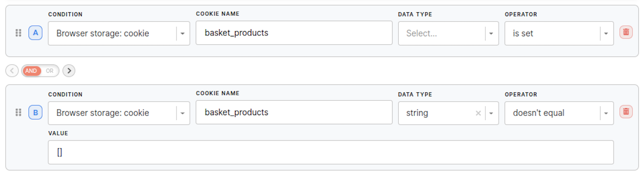Expand the "doesn't equal" operator dropdown
The image size is (644, 176).
[606, 113]
